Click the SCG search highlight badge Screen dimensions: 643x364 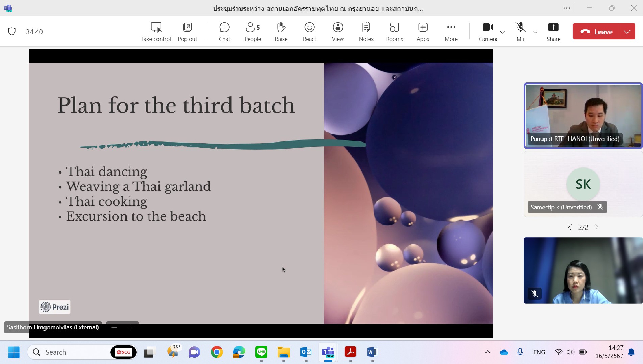point(123,352)
